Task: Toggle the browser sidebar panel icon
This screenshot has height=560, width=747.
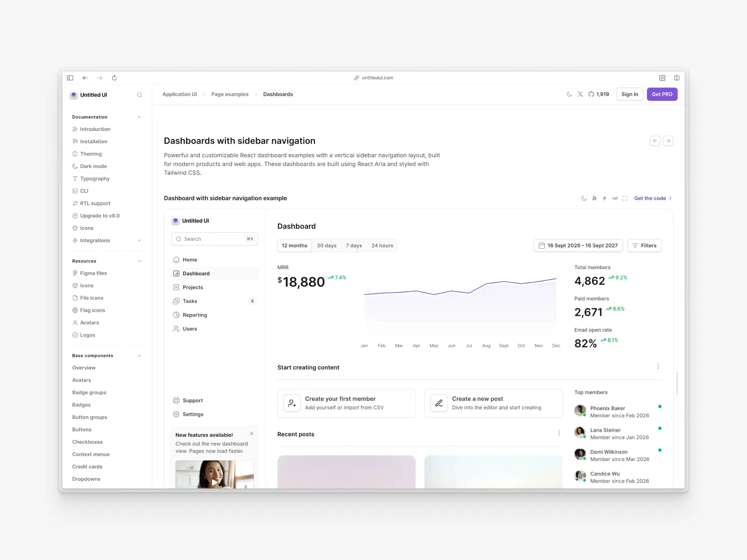Action: point(70,78)
